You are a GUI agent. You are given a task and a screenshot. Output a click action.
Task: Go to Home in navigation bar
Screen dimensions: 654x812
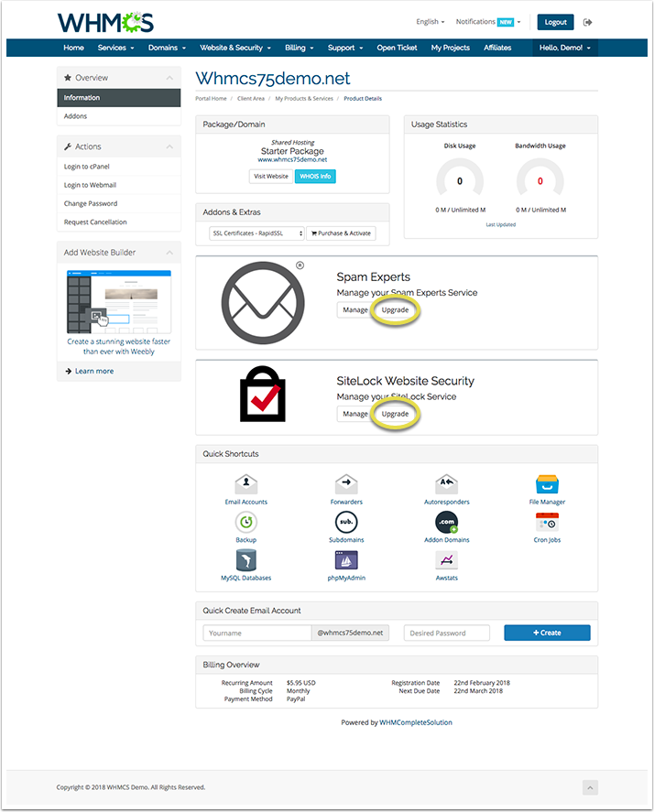73,48
